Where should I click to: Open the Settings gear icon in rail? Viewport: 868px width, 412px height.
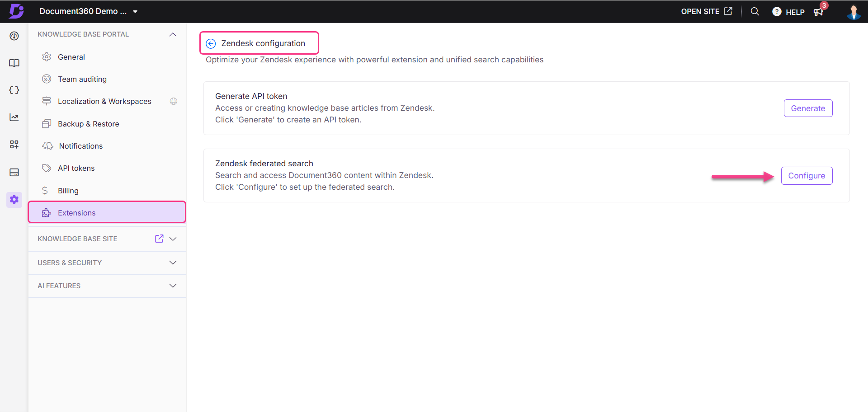pos(14,199)
